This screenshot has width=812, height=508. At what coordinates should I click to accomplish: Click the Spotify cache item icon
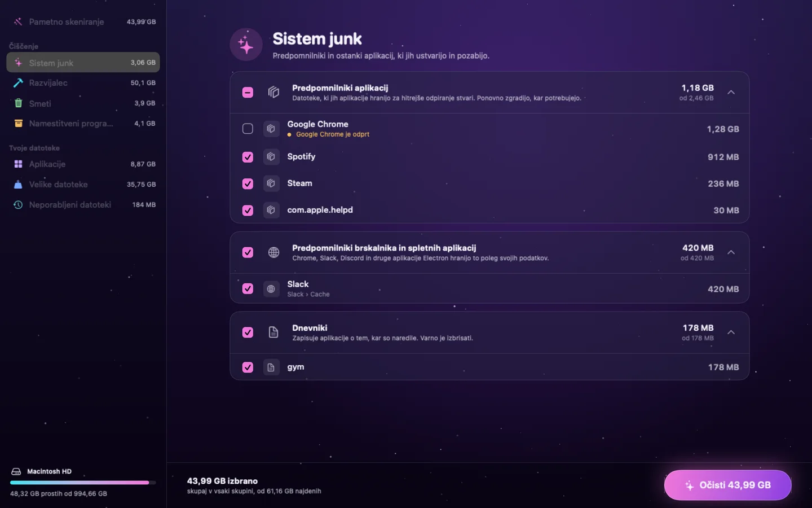(x=271, y=157)
